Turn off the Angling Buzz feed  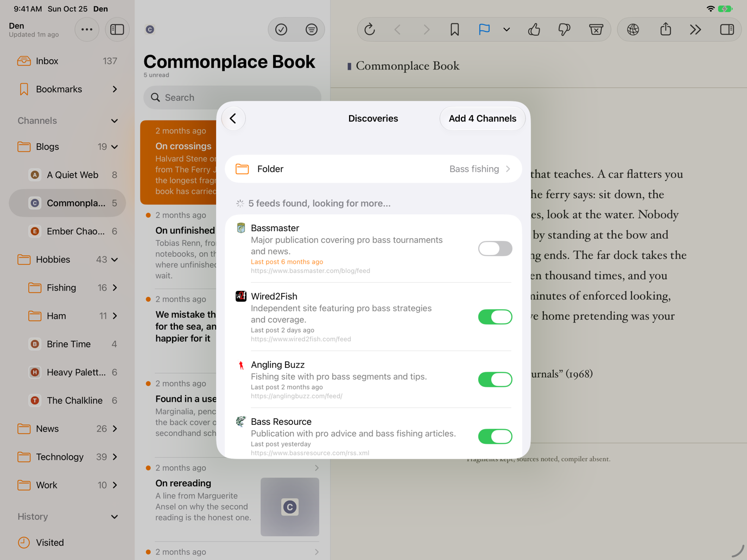(x=495, y=379)
